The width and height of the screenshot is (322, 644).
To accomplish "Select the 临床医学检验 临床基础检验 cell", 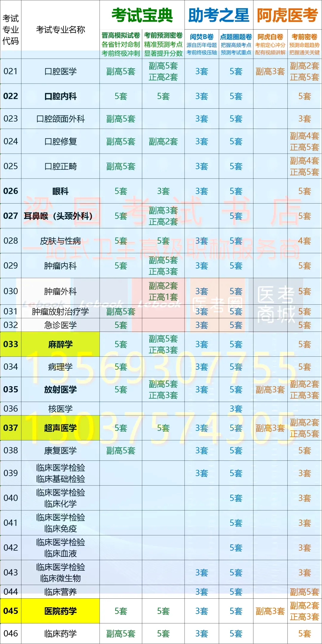I will (61, 473).
